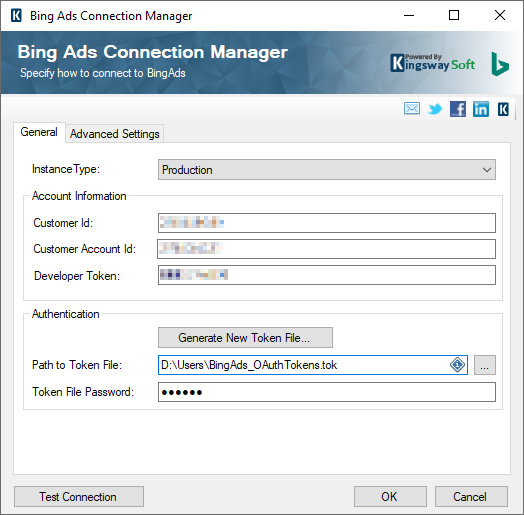Click into the Token File Password field
The height and width of the screenshot is (515, 524).
[x=326, y=392]
